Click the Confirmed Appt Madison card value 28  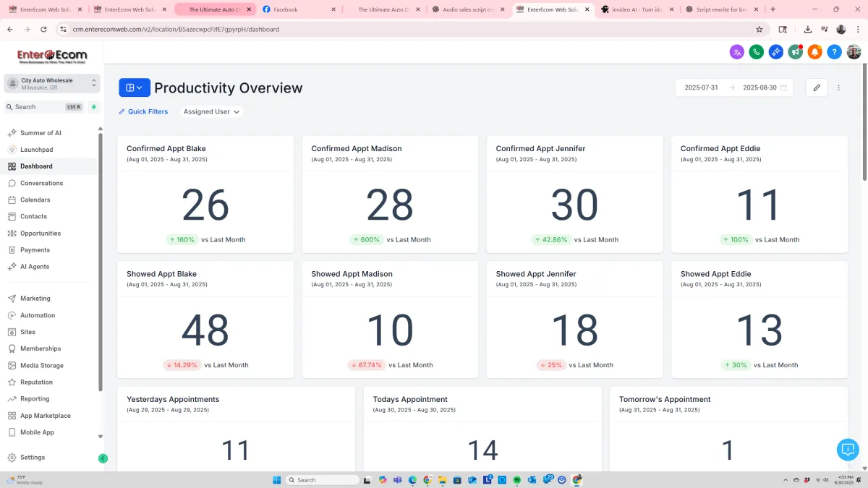point(390,206)
